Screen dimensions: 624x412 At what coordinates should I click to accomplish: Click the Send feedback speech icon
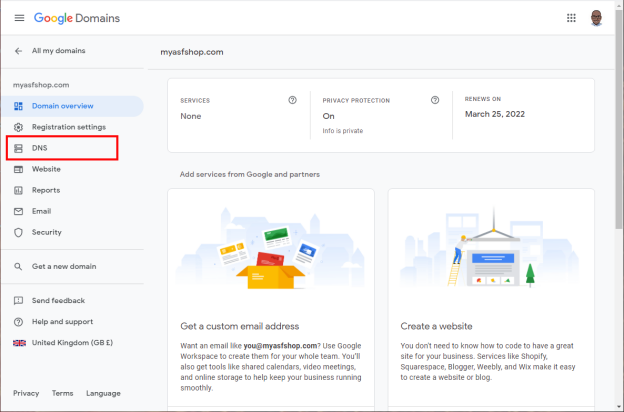click(x=18, y=301)
